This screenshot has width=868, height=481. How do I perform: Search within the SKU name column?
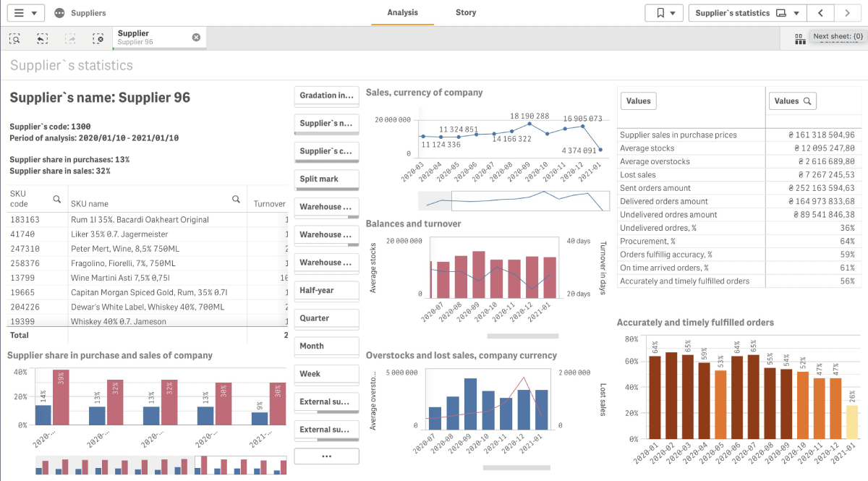click(x=237, y=198)
